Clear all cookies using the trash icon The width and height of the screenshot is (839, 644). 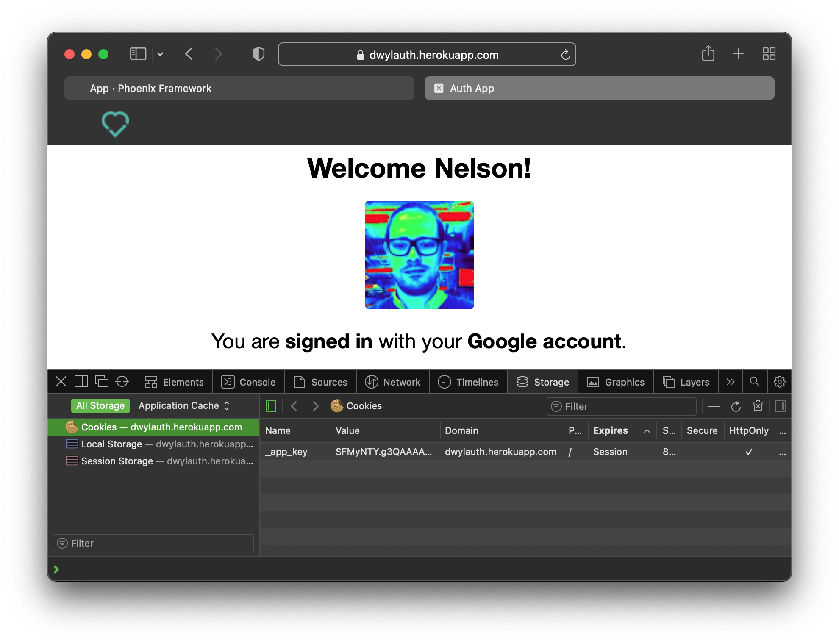coord(758,406)
